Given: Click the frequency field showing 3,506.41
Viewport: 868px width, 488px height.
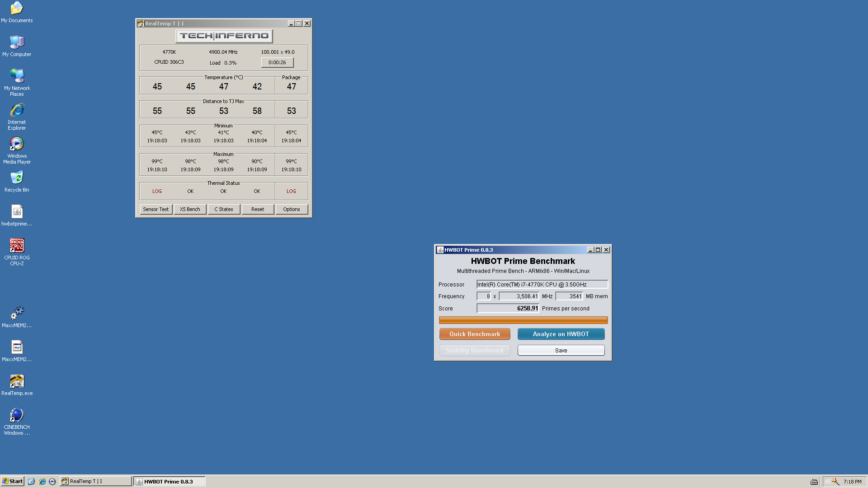Looking at the screenshot, I should (x=519, y=296).
